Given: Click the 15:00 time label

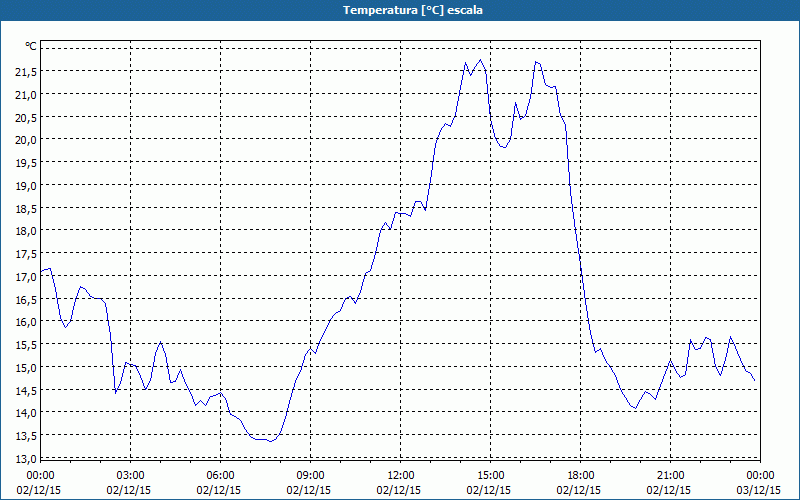Looking at the screenshot, I should click(x=491, y=476).
